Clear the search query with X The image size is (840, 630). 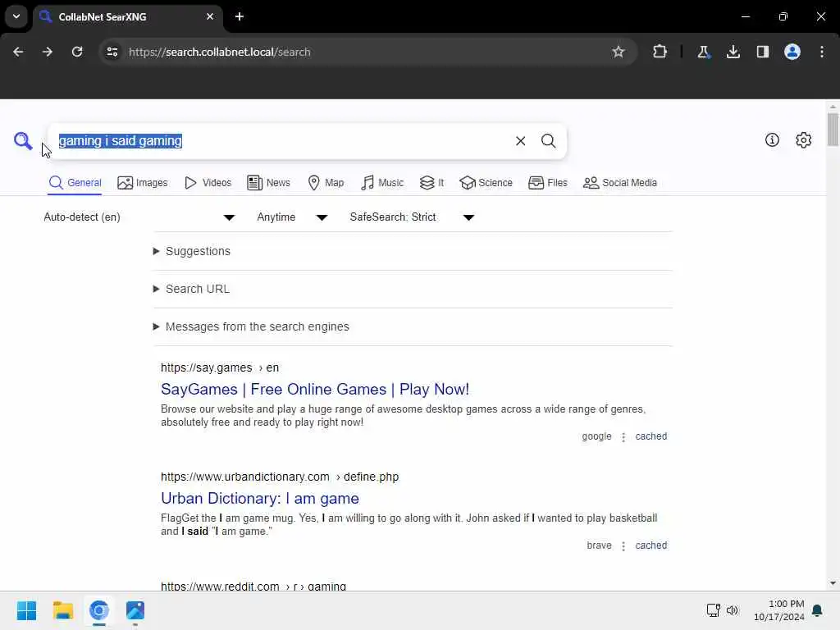(x=520, y=141)
